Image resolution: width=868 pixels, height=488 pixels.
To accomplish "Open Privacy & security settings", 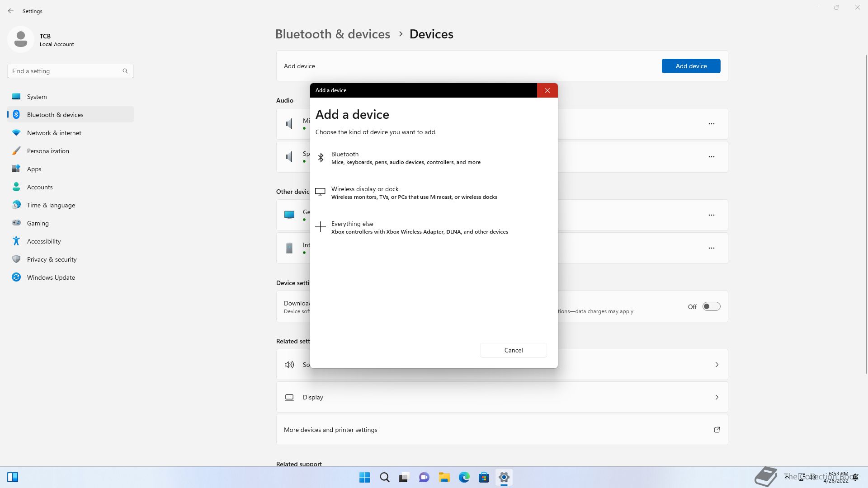I will (x=71, y=259).
